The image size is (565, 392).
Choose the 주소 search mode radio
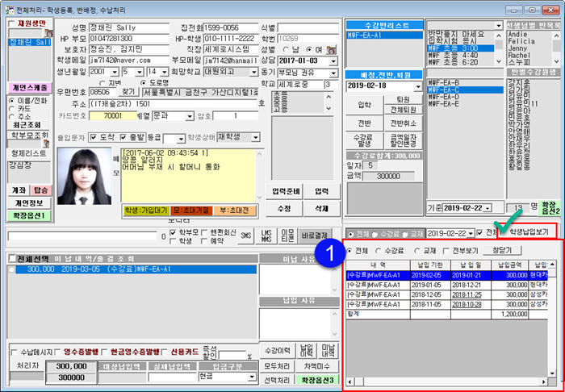coord(12,117)
